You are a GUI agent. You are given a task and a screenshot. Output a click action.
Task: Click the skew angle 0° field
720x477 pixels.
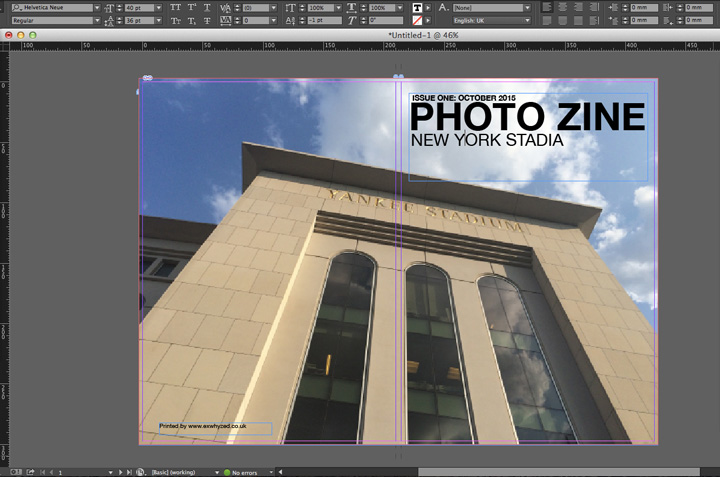[x=386, y=21]
